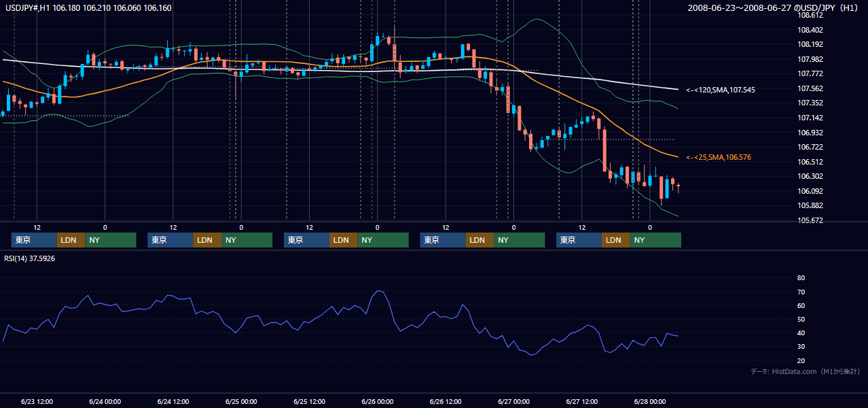Select the 25 SMA label reading 106.576
Screen dimensions: 868x408
719,157
